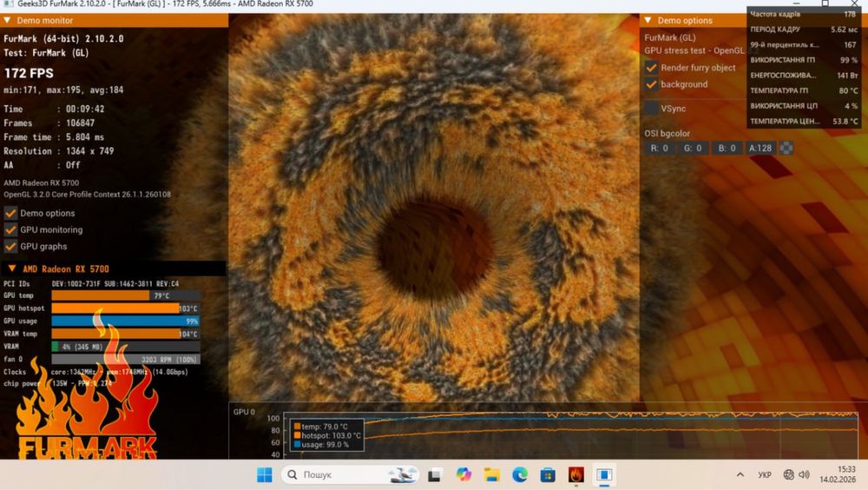Image resolution: width=868 pixels, height=490 pixels.
Task: Click the ТЕМПЕРАТУРА ГП 80 °C row
Action: [x=804, y=91]
